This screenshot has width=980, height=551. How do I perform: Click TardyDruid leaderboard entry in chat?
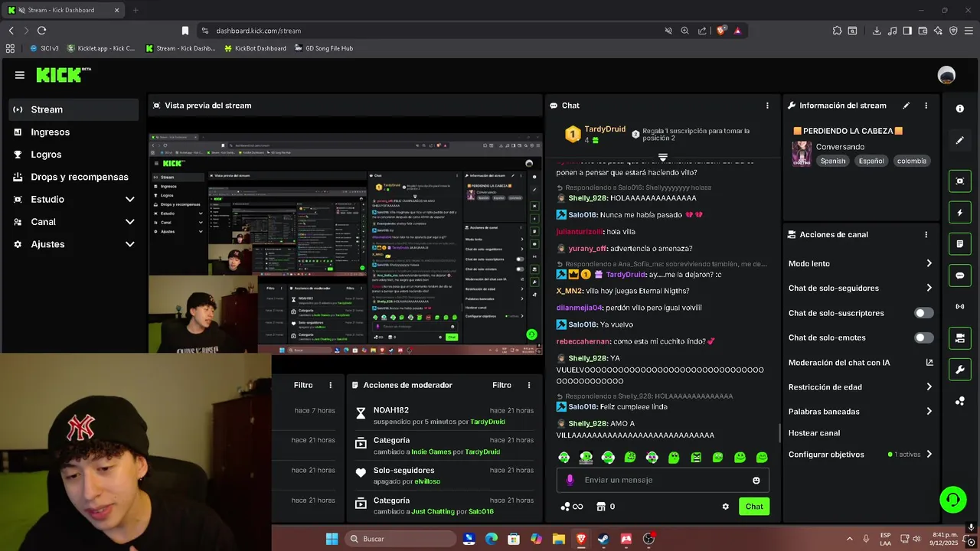click(x=594, y=134)
